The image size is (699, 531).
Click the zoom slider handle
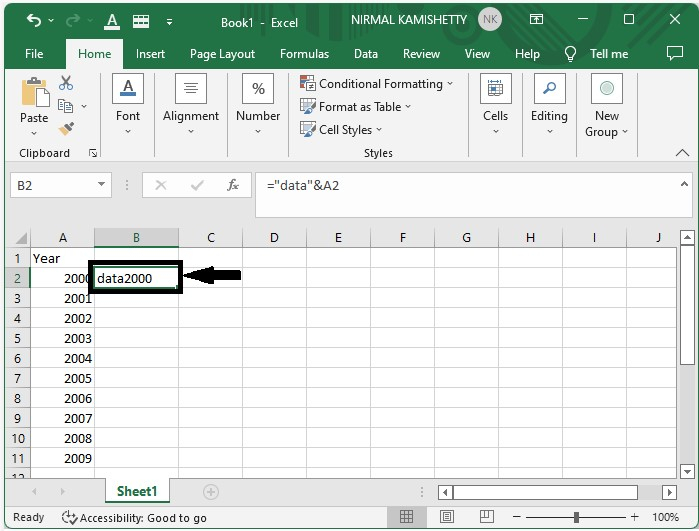click(x=576, y=517)
